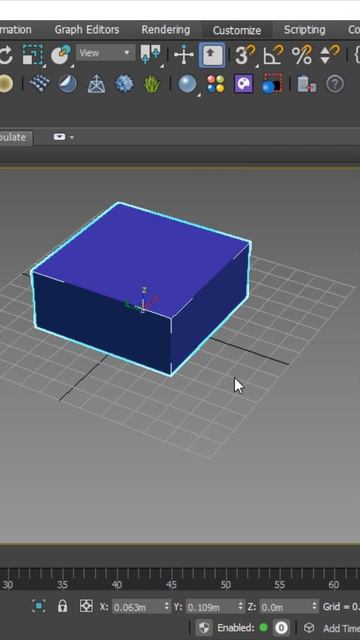The height and width of the screenshot is (640, 360).
Task: Open the ribbon display options dropdown
Action: (63, 137)
